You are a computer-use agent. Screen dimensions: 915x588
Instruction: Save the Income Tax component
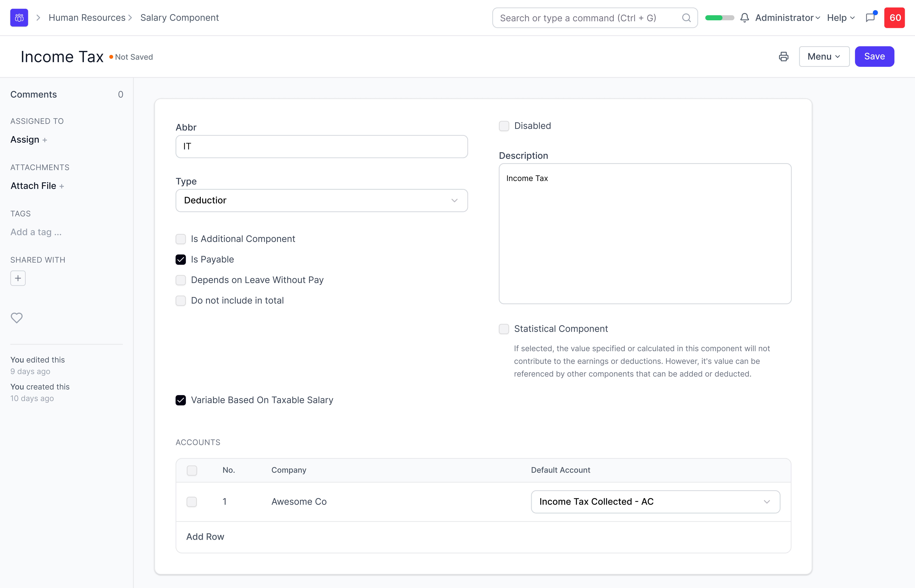[874, 57]
